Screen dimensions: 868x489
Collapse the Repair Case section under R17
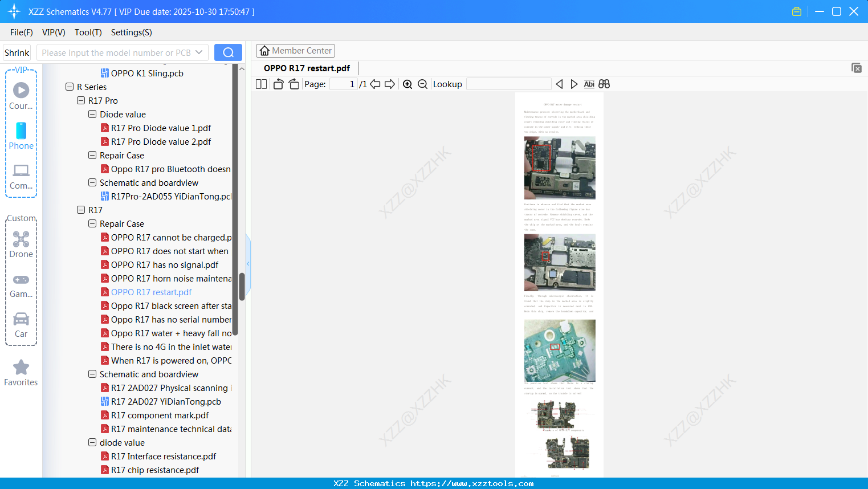click(x=92, y=223)
